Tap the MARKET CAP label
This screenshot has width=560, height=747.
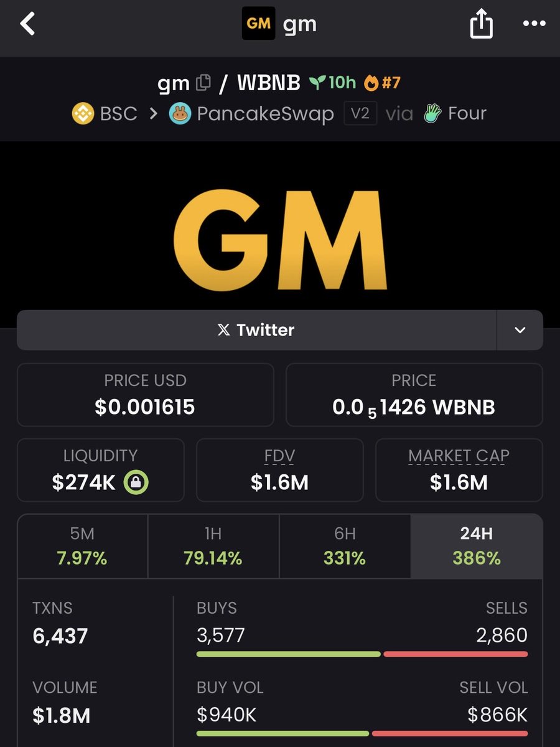(x=459, y=456)
